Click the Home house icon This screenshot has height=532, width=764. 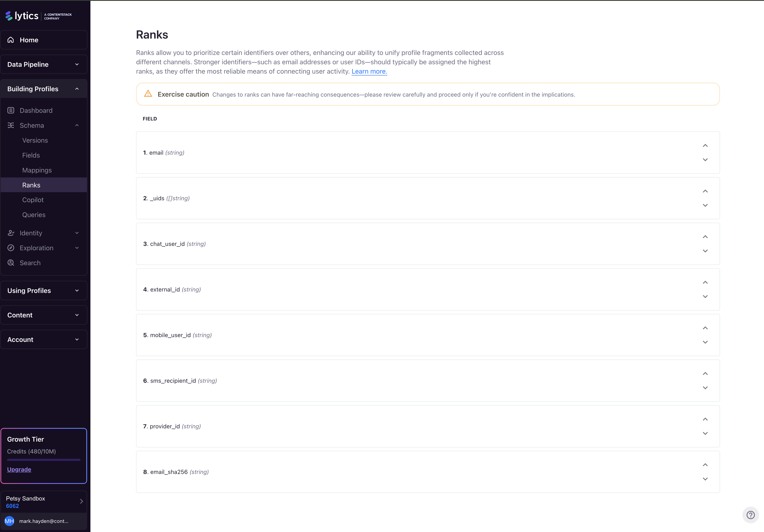(11, 40)
